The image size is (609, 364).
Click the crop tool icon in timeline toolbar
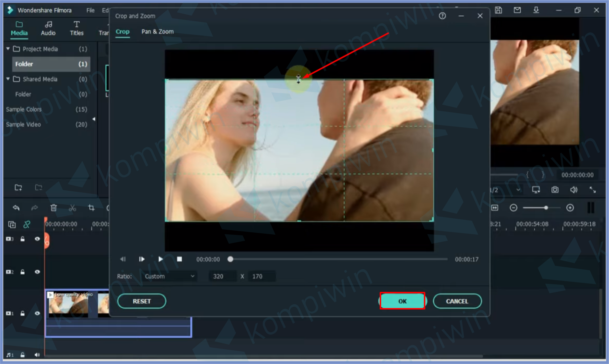(x=91, y=208)
